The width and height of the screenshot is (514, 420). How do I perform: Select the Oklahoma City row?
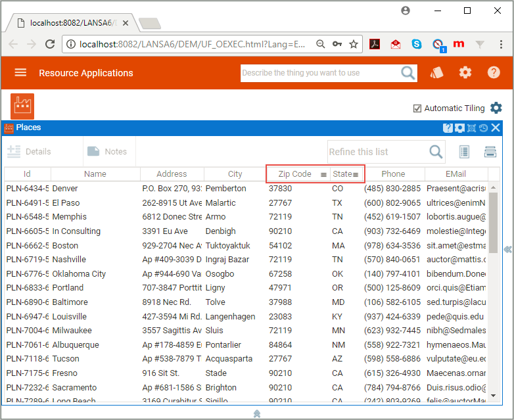246,274
